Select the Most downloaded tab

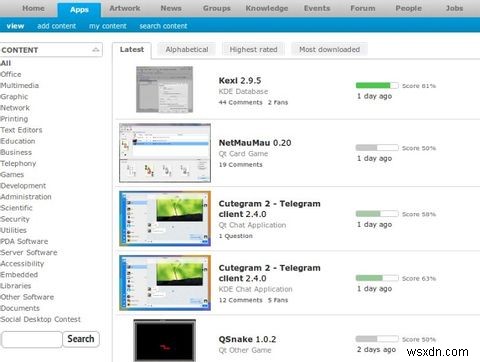click(x=329, y=49)
